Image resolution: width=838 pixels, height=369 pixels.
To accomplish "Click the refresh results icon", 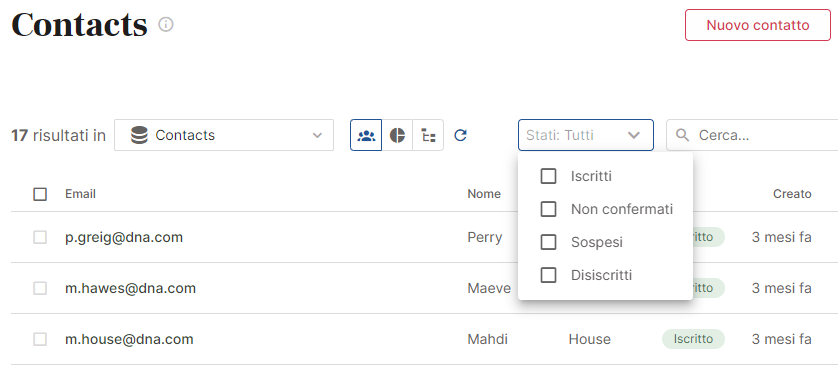I will point(461,135).
